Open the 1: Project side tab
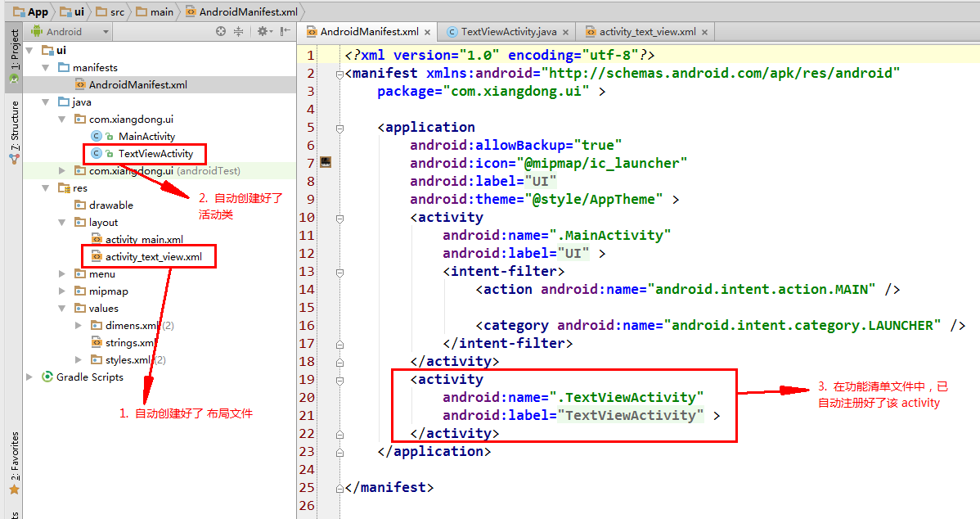This screenshot has height=519, width=980. click(15, 56)
